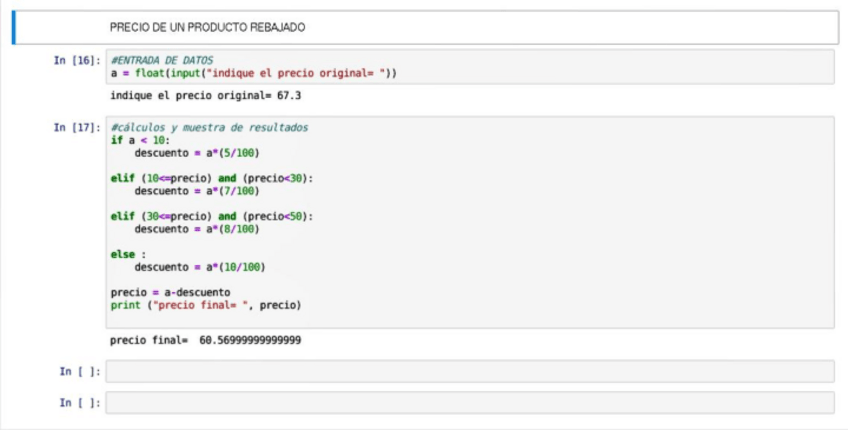Place cursor on the 'if a < 10:' line

(140, 140)
